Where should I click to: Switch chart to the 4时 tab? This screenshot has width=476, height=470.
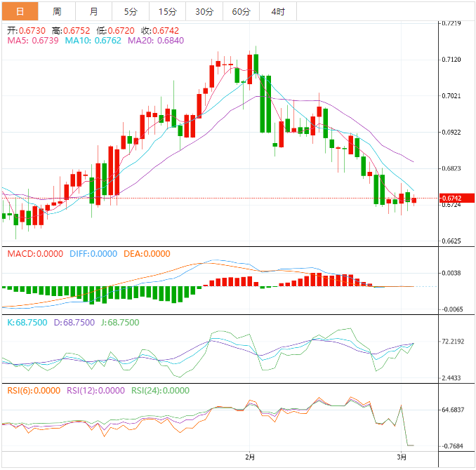tap(278, 11)
